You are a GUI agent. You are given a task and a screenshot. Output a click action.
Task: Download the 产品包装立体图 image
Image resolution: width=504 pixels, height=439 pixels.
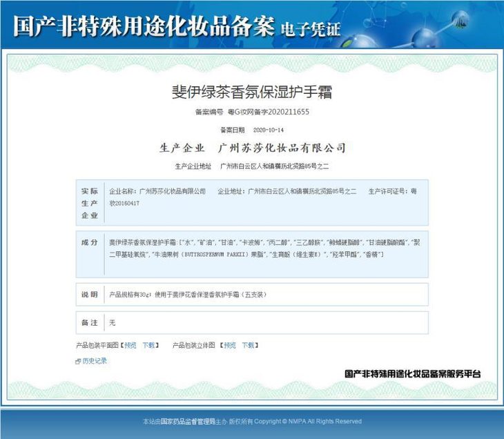tap(247, 344)
